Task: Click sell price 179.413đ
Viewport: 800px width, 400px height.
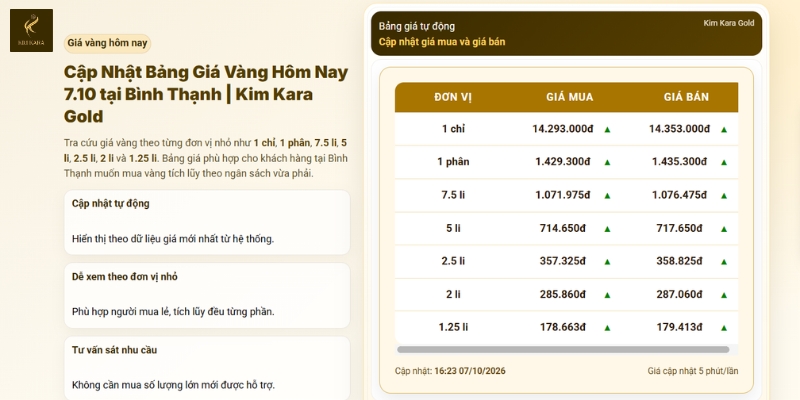Action: [x=679, y=327]
